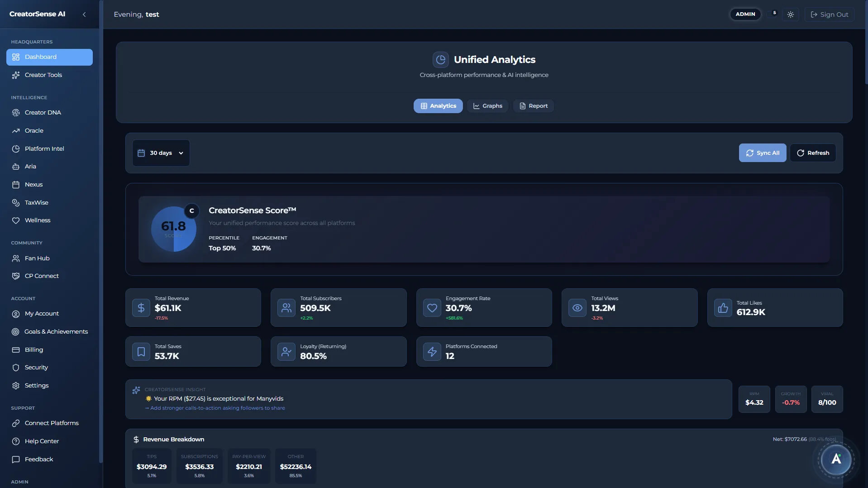
Task: Launch TaxWise tool
Action: click(x=36, y=202)
